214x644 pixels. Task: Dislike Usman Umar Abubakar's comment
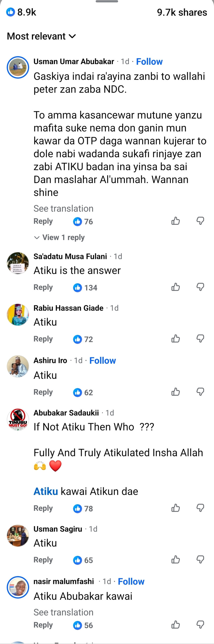point(200,221)
